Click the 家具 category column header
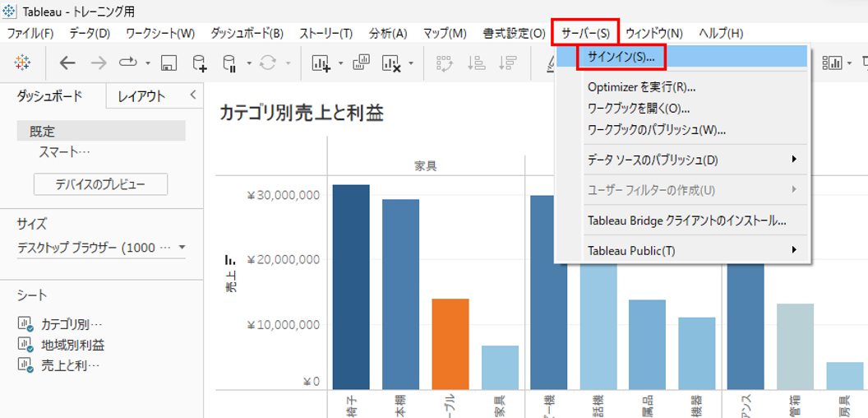 click(425, 165)
